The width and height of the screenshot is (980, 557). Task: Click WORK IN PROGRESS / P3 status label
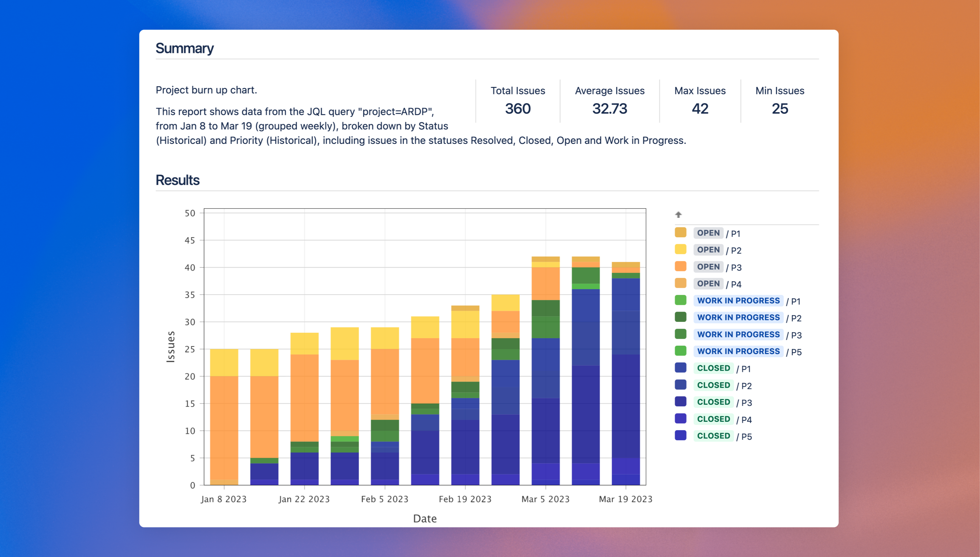coord(738,334)
